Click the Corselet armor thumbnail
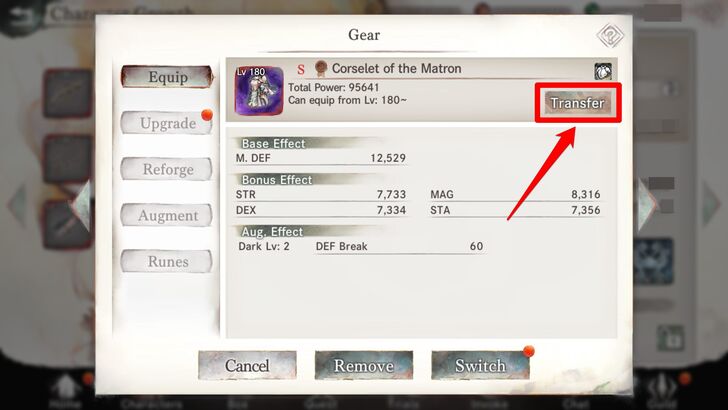 (259, 91)
